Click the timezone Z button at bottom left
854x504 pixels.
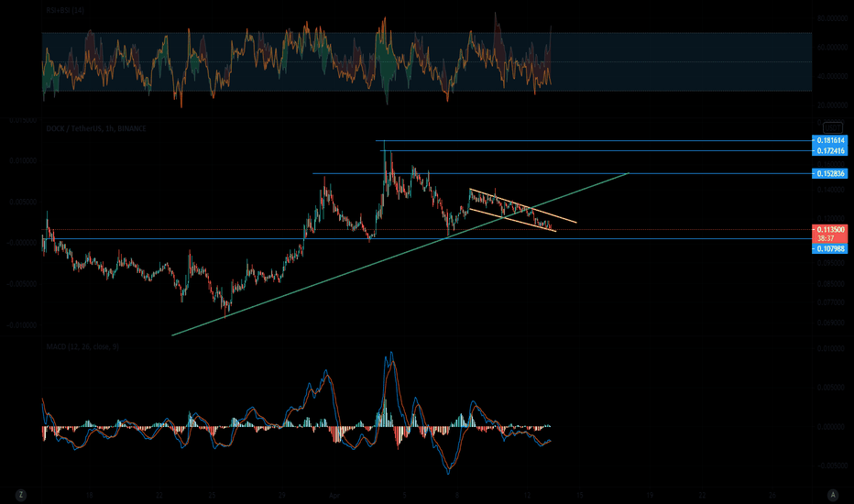pos(21,495)
